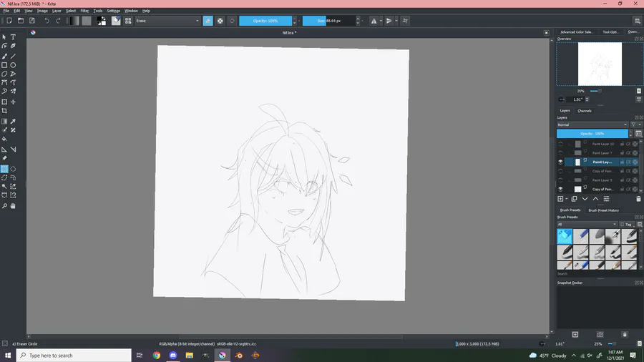Open brush presets All tag dropdown
The image size is (644, 362).
pyautogui.click(x=587, y=225)
